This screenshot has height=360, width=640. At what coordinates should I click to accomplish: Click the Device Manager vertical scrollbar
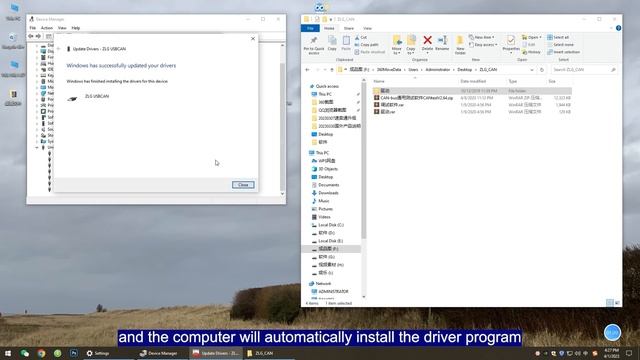[x=282, y=127]
